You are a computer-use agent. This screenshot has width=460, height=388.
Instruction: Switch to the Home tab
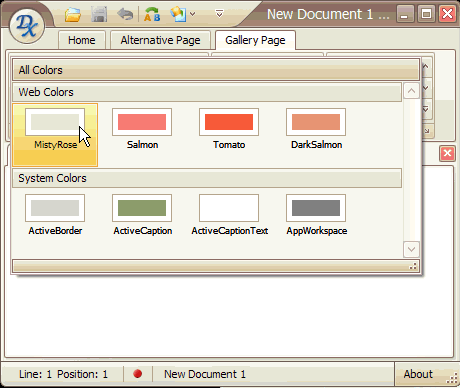coord(82,40)
